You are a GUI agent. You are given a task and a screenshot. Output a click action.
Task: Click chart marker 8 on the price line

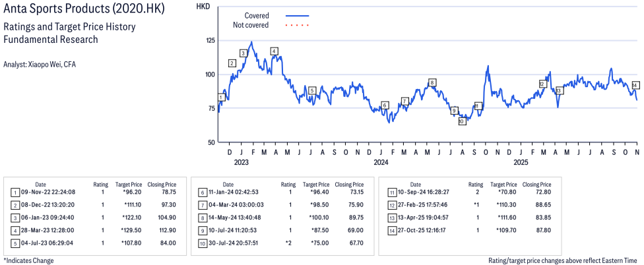(432, 82)
